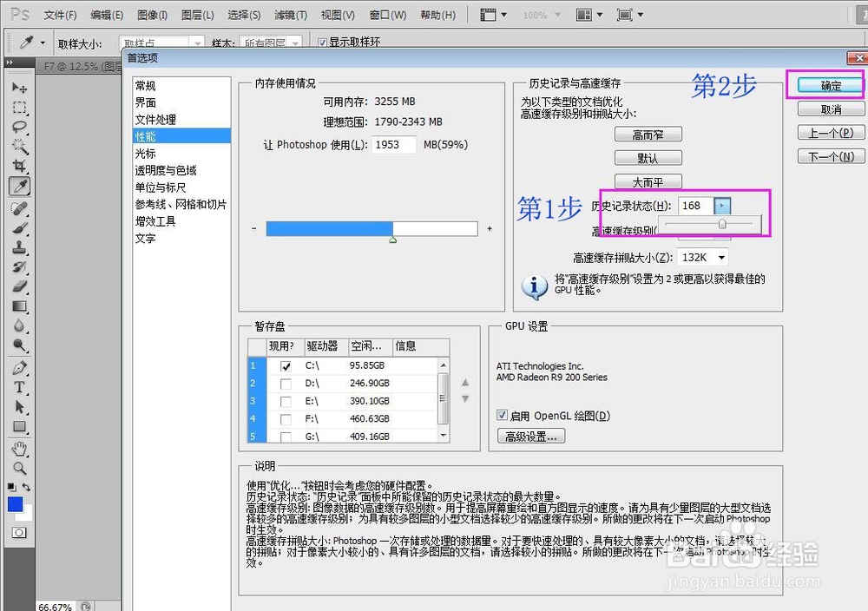Open the zoom level 100% dropdown
Screen dimensions: 868x611
click(x=557, y=15)
